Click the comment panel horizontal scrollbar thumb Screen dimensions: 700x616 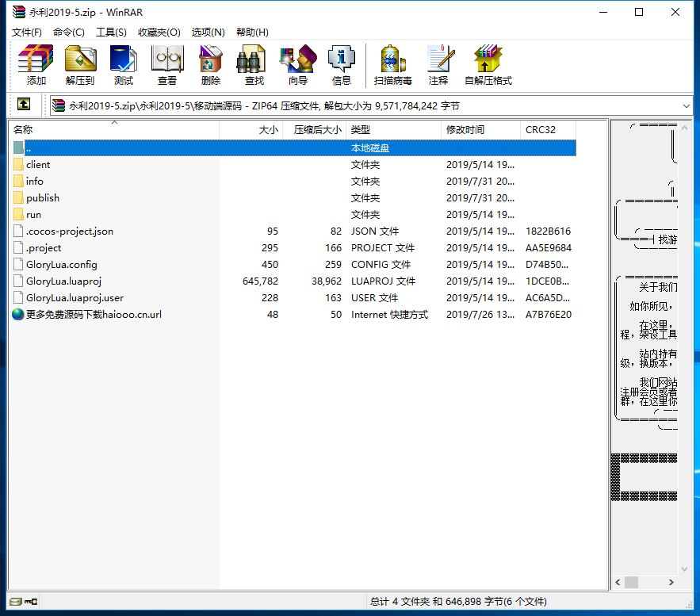coord(631,582)
